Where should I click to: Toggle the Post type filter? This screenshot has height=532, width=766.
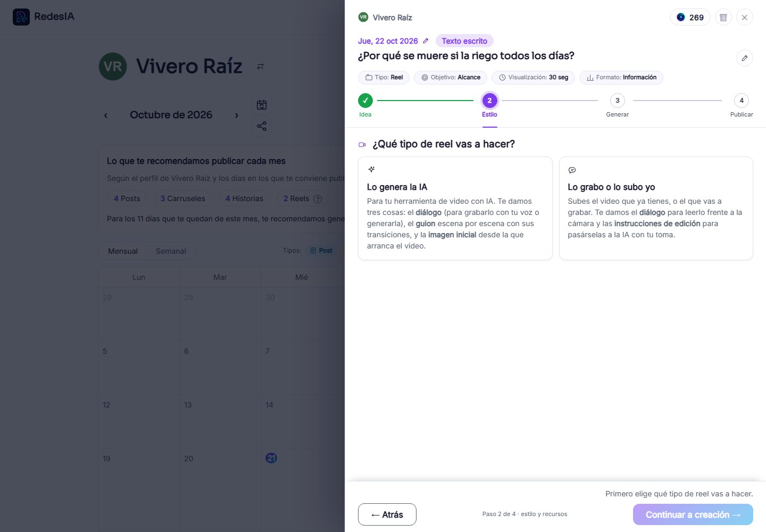[321, 251]
